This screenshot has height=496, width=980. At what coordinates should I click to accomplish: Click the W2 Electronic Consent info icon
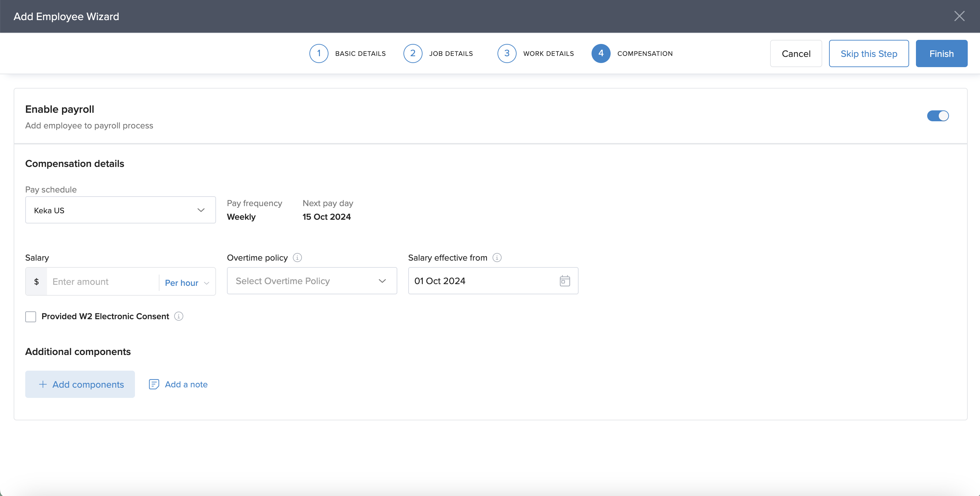[x=179, y=316]
